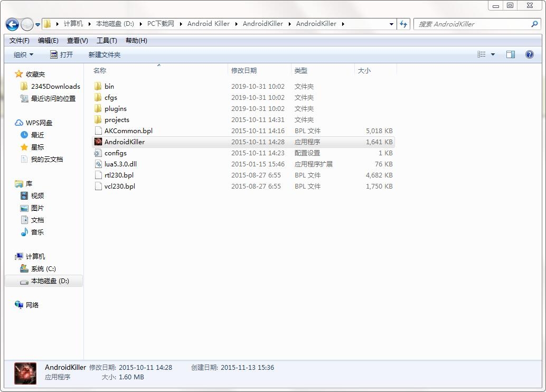Select the projects folder icon
Viewport: 546px width, 392px height.
click(x=98, y=119)
